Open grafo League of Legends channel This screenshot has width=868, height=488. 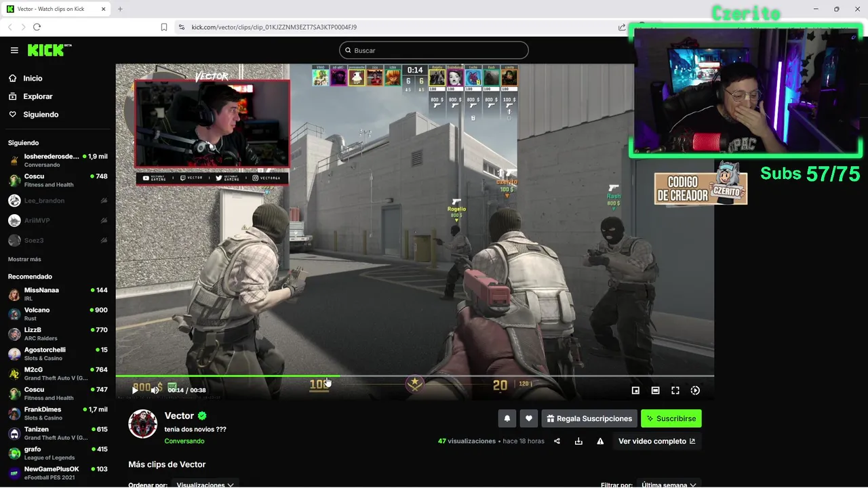[58, 453]
